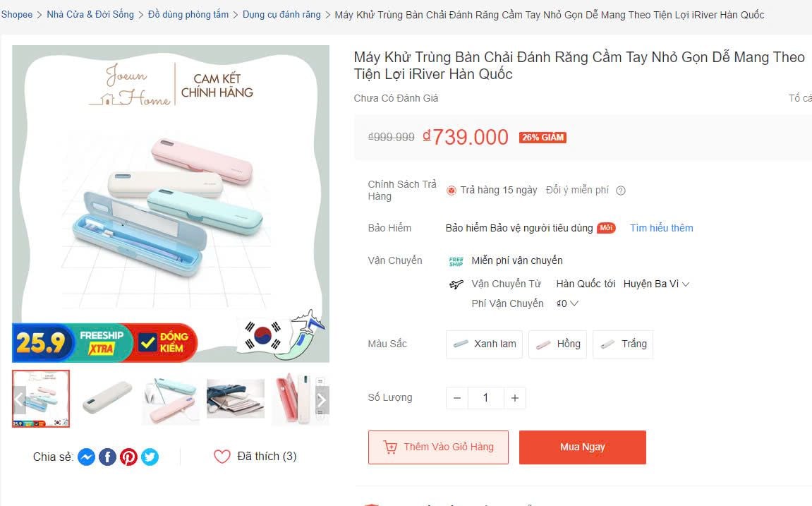Image resolution: width=812 pixels, height=506 pixels.
Task: Open the Tìm hiểu thêm insurance link
Action: pyautogui.click(x=662, y=228)
